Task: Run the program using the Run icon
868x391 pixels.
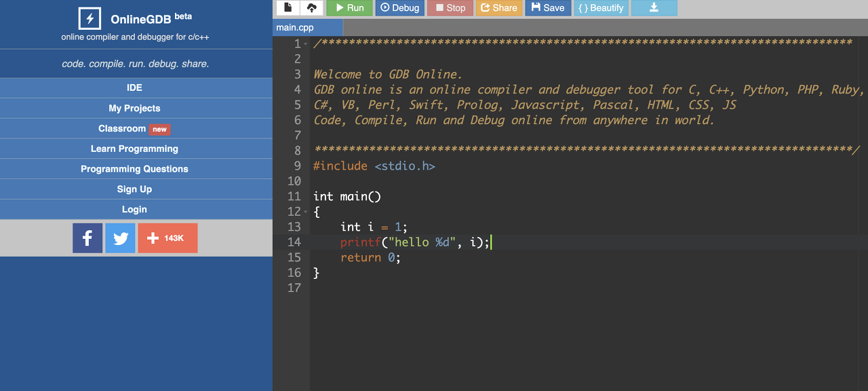Action: pyautogui.click(x=349, y=7)
